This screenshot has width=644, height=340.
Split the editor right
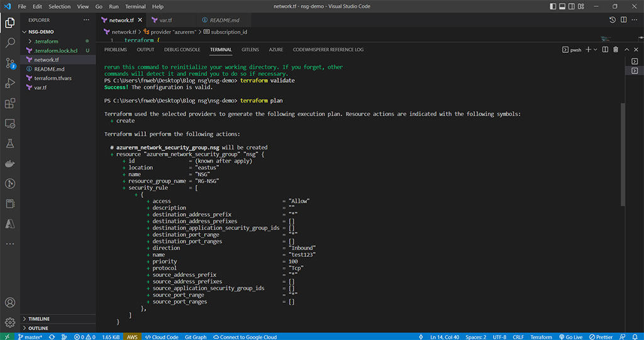[623, 19]
